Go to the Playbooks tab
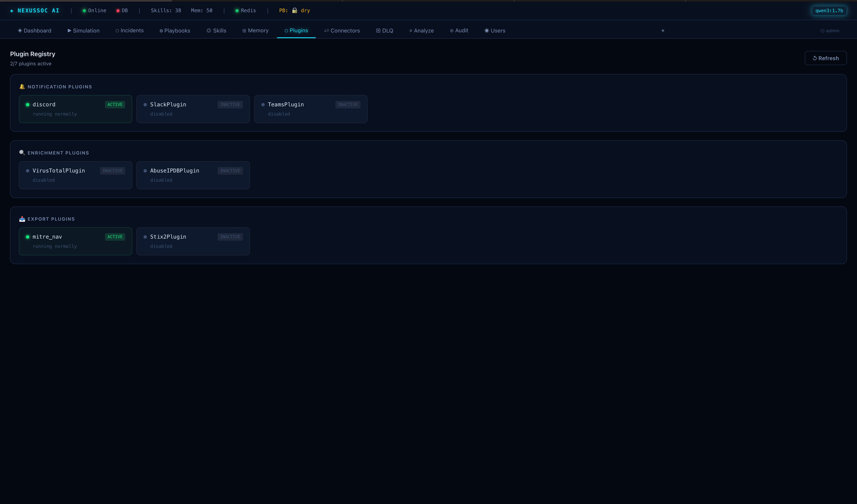 (x=175, y=31)
